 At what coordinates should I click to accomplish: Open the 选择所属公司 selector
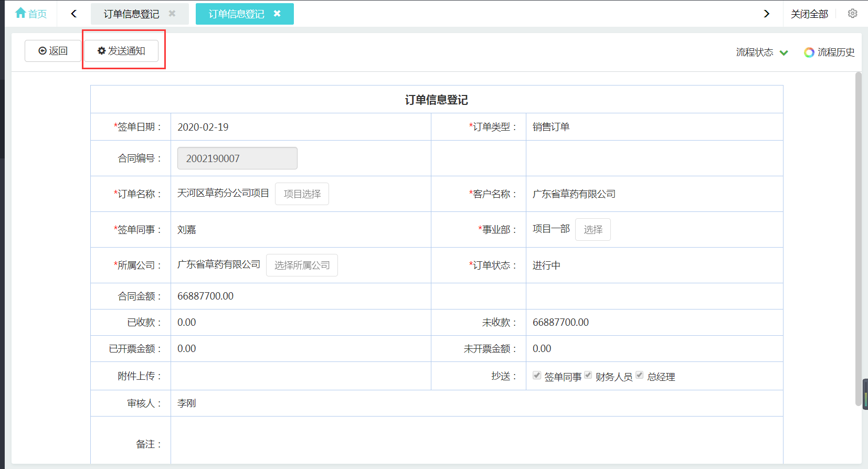(302, 265)
